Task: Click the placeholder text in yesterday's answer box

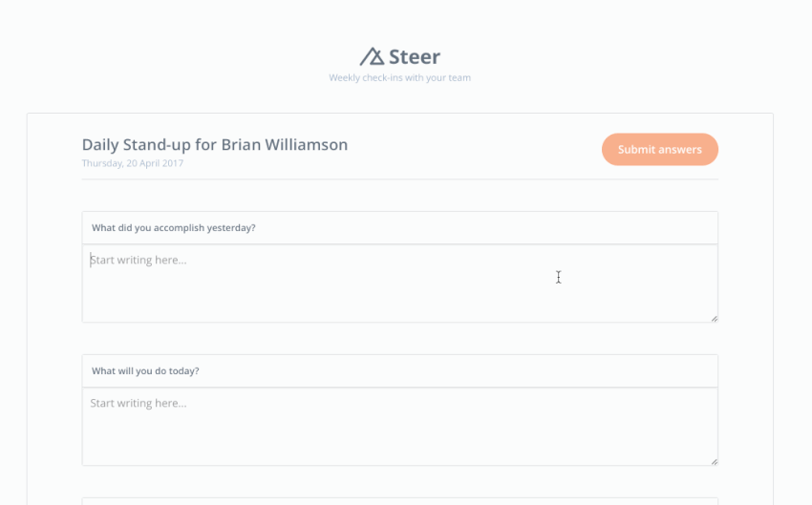Action: click(139, 260)
